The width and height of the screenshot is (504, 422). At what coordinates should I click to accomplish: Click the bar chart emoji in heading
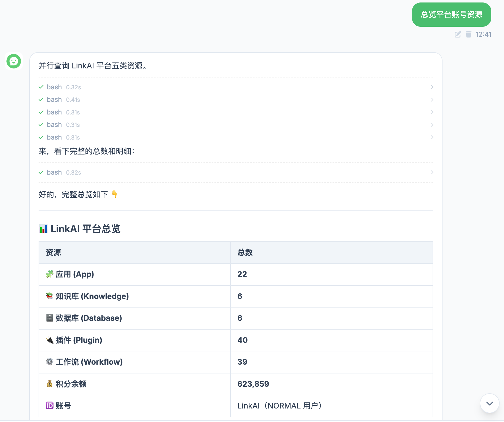[43, 229]
